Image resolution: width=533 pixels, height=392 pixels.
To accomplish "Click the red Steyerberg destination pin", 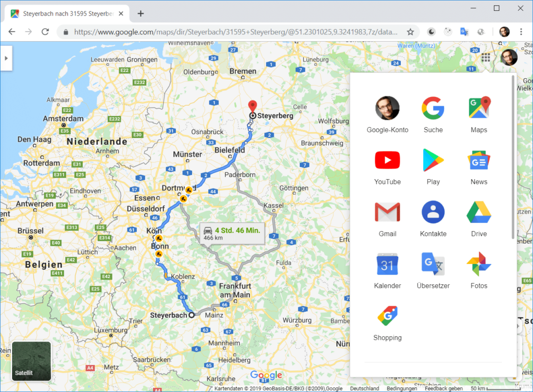I will [x=252, y=106].
